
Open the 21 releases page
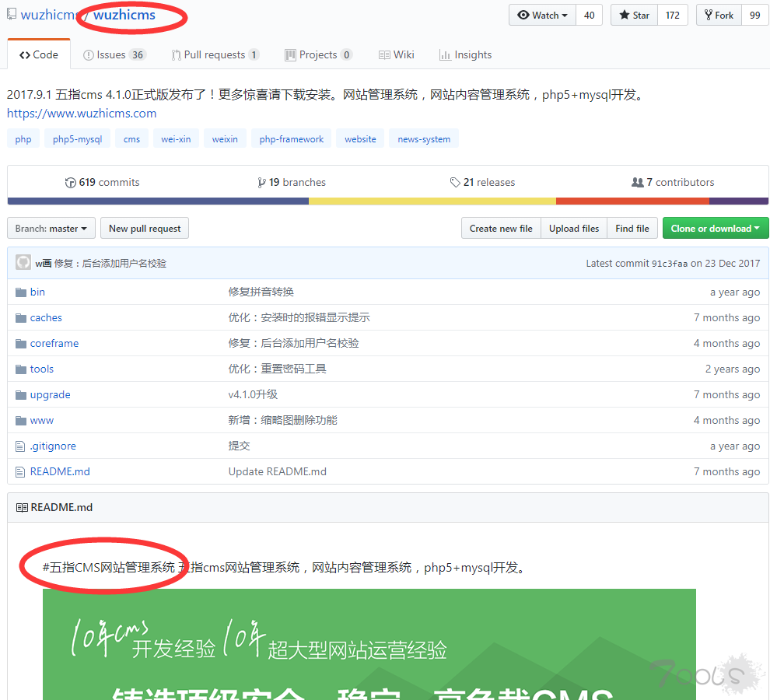(x=483, y=182)
